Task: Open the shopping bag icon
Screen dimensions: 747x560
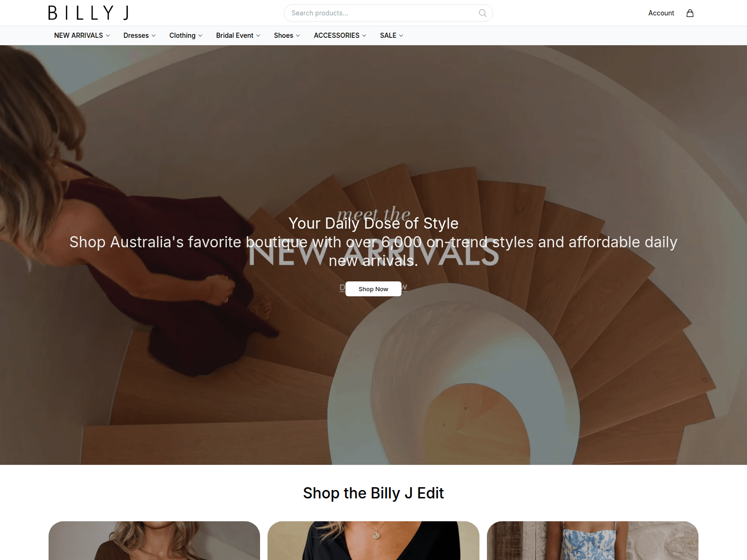Action: click(690, 13)
